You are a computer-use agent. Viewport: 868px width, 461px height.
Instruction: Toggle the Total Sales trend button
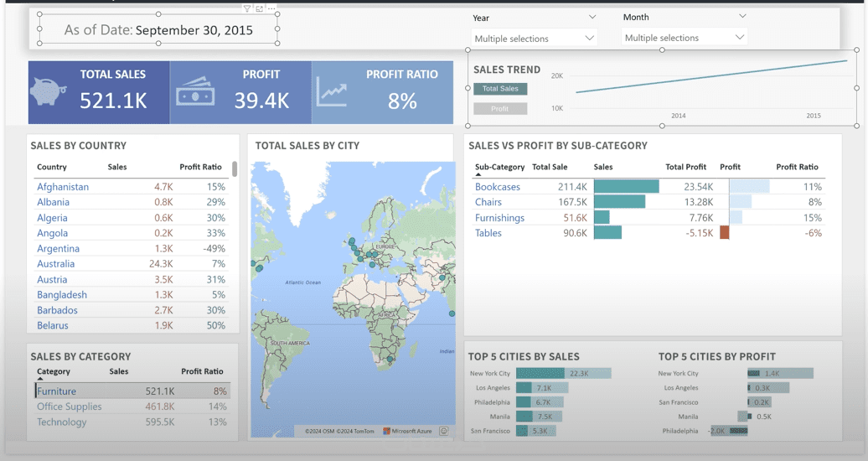click(500, 89)
